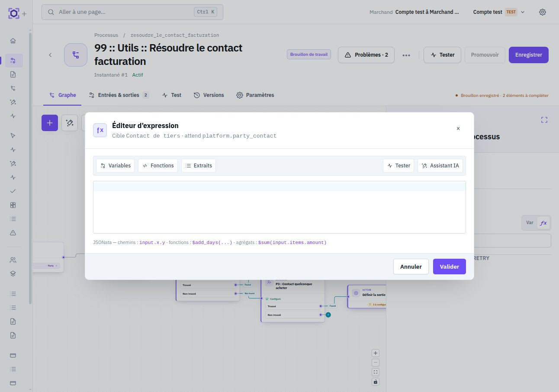Open the highlighted process flow sidebar icon

(13, 61)
